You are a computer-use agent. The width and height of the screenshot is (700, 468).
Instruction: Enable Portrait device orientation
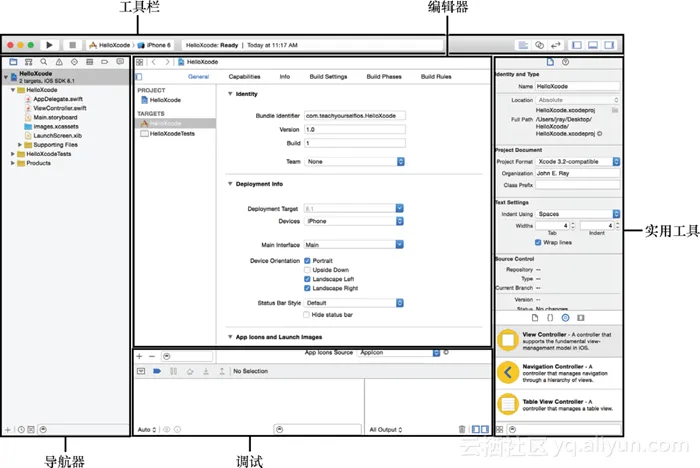(307, 261)
